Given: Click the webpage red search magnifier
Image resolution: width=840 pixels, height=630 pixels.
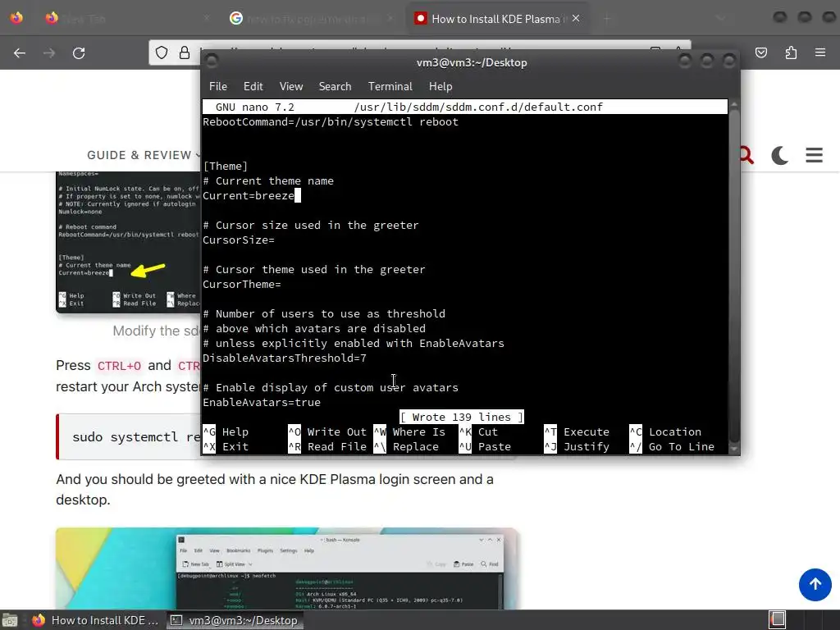Looking at the screenshot, I should [746, 155].
